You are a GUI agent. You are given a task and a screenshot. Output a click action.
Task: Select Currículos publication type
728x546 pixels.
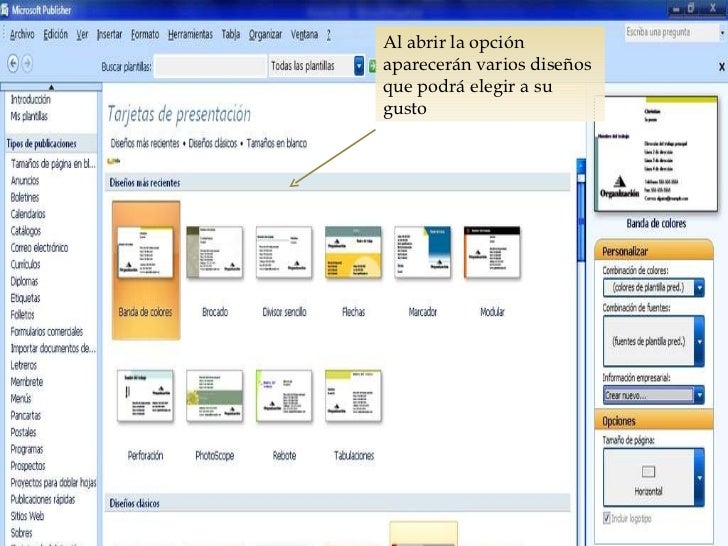(26, 264)
